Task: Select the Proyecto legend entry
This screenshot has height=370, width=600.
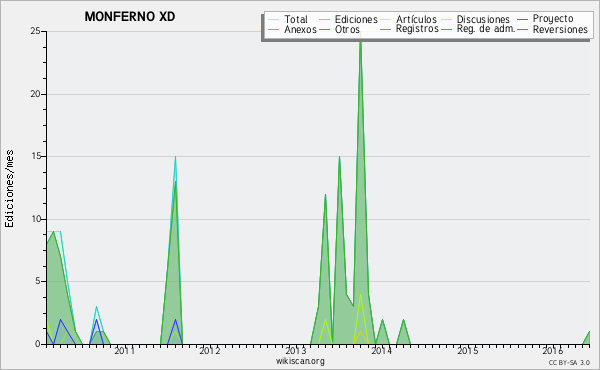Action: click(x=553, y=19)
